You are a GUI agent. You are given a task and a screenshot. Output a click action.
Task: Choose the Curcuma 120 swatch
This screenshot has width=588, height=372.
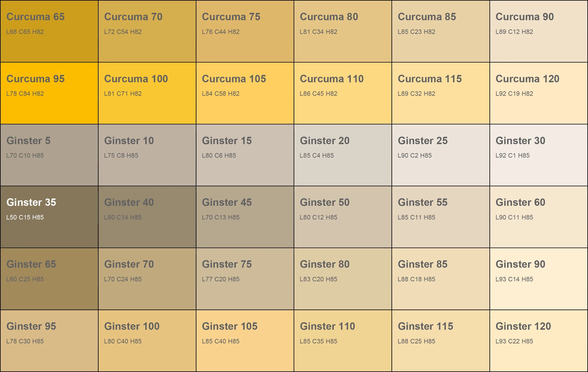538,93
